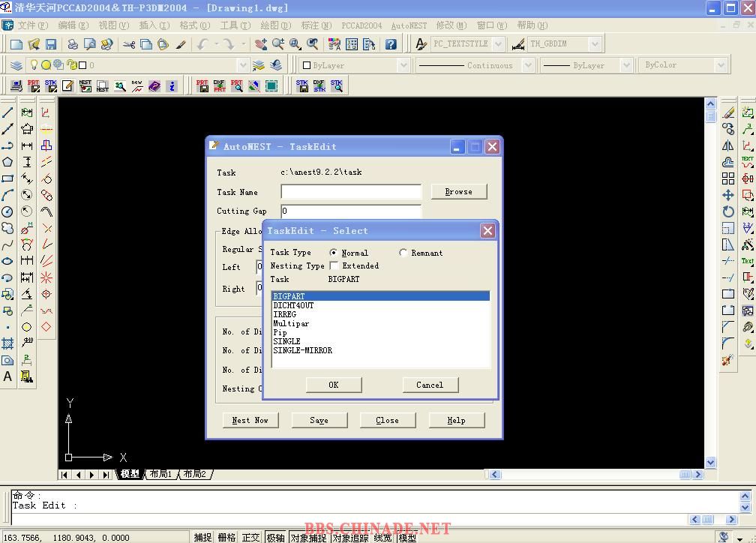
Task: Select the Line drawing tool
Action: click(7, 112)
